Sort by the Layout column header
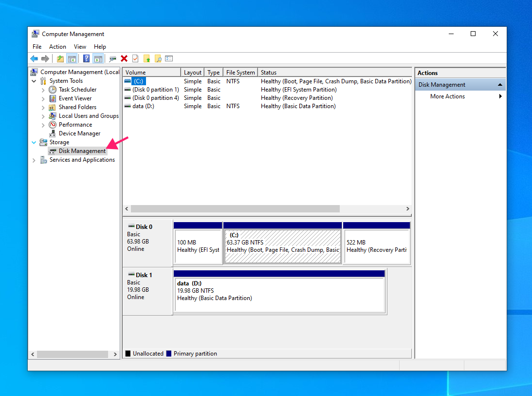 pos(192,73)
